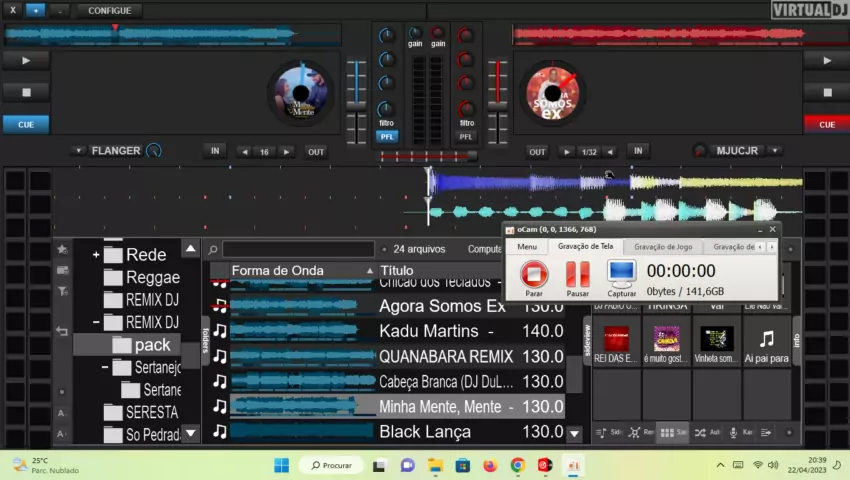Click music note icon of Black Lança track

click(220, 432)
